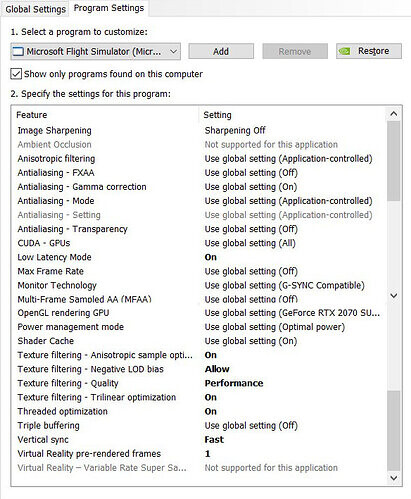Select Texture filtering - Quality feature
Viewport: 411px width, 499px height.
(x=68, y=383)
